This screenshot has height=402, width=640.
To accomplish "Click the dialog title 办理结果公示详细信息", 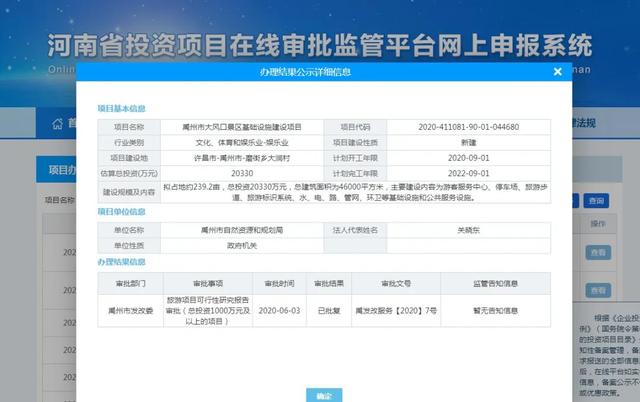I will click(305, 72).
